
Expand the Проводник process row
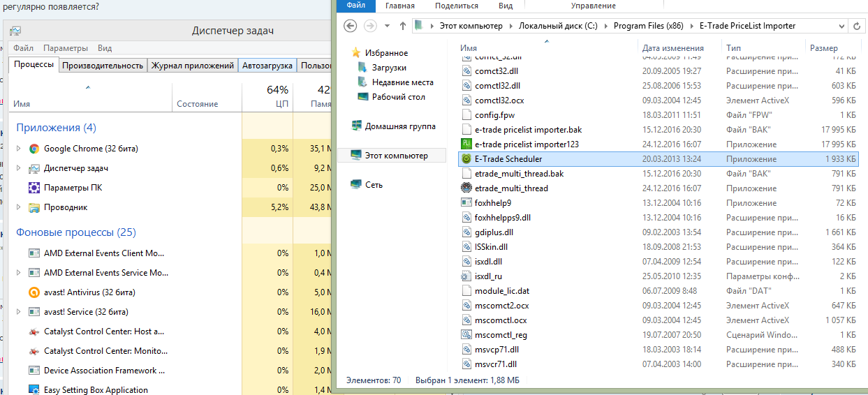pos(19,207)
